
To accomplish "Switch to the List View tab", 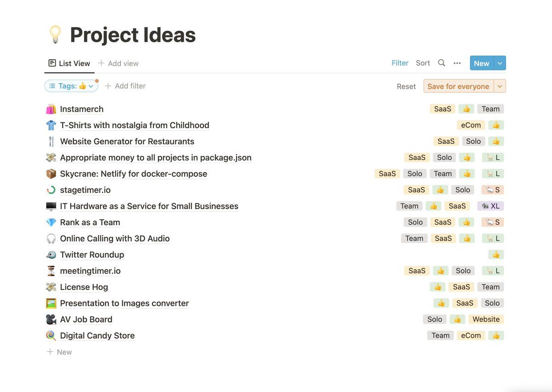I will [x=69, y=63].
